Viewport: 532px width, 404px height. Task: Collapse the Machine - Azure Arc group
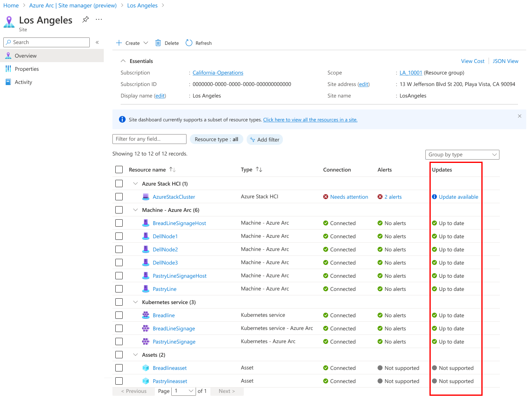click(135, 210)
